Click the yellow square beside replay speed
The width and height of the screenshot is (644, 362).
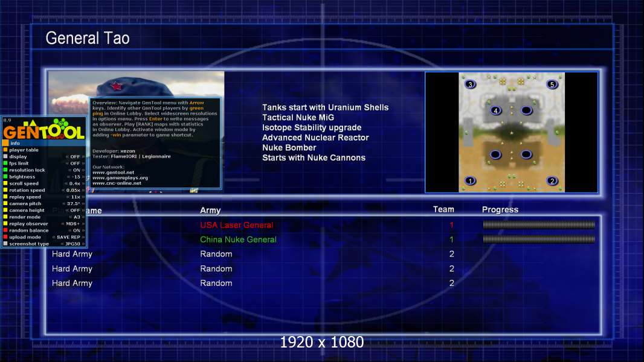click(5, 197)
